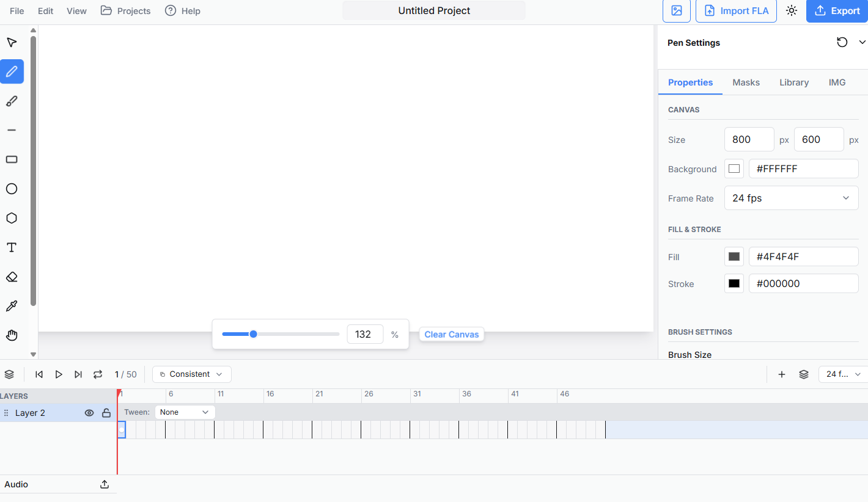Open the Projects menu
Image resolution: width=868 pixels, height=502 pixels.
(x=126, y=11)
